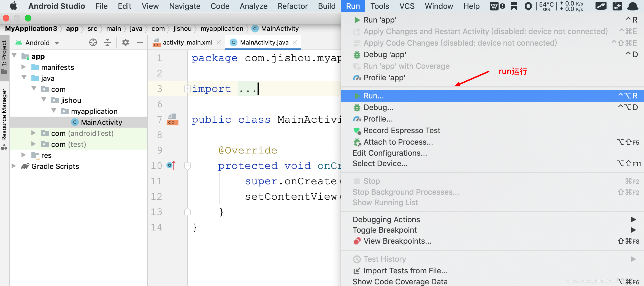Click the locate target crosshair icon in Project panel
The image size is (644, 286).
[93, 42]
